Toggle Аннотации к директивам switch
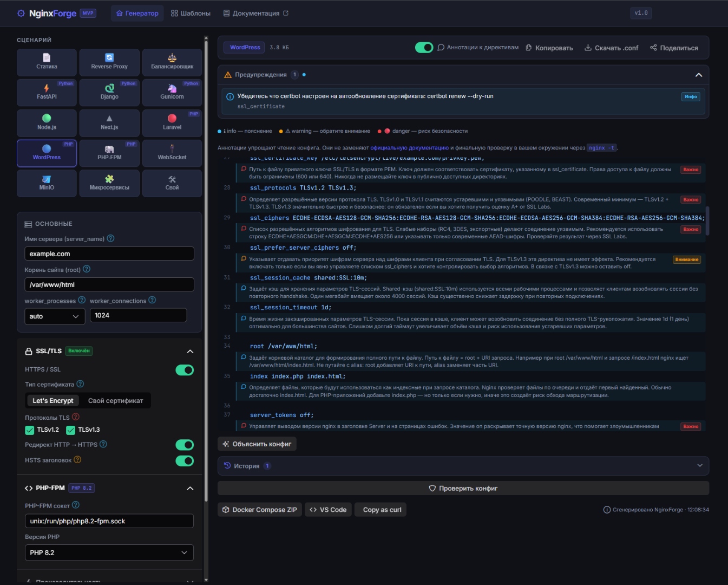Viewport: 728px width, 585px height. tap(424, 48)
